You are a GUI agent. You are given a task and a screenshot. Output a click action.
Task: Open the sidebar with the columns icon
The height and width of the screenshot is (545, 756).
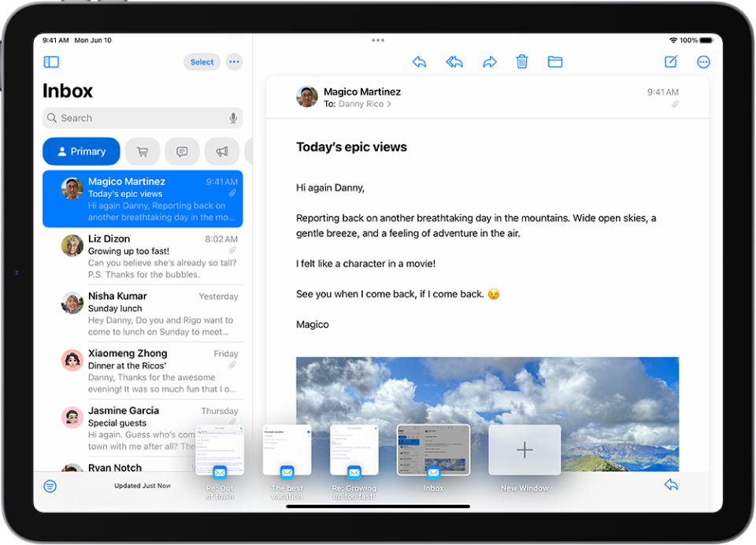51,61
